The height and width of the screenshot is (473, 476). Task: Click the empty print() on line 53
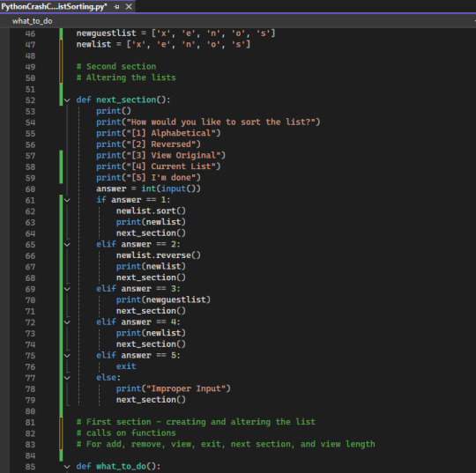coord(114,111)
